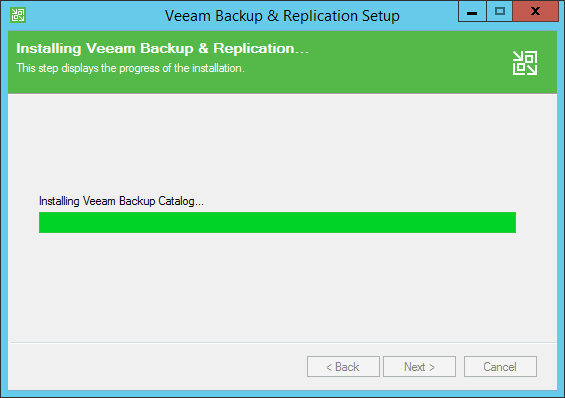Screen dimensions: 565x398
Task: Click the < Back button
Action: coord(343,367)
